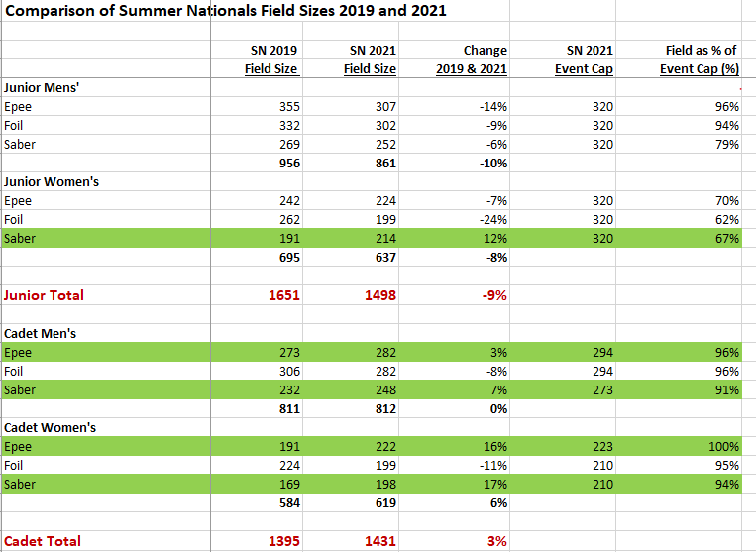This screenshot has width=756, height=552.
Task: Select the 0% change cell
Action: point(498,409)
